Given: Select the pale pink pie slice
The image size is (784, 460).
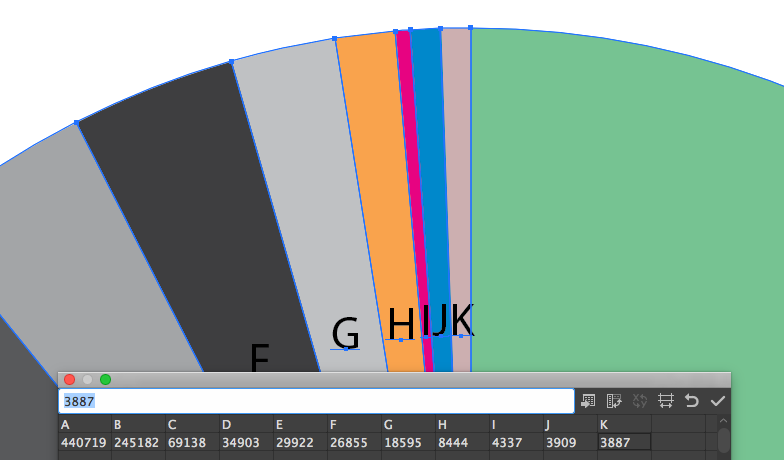Looking at the screenshot, I should pyautogui.click(x=459, y=175).
